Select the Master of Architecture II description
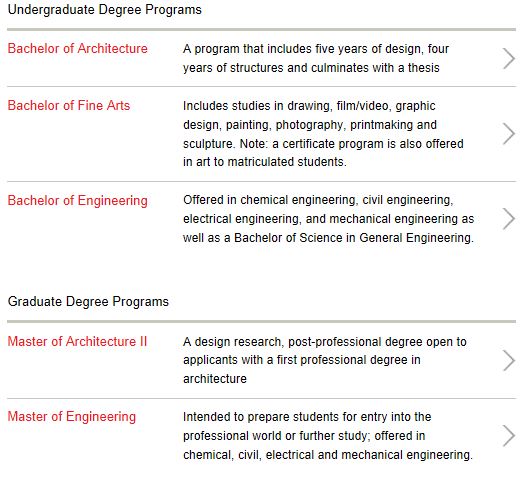This screenshot has width=526, height=482. pyautogui.click(x=325, y=360)
